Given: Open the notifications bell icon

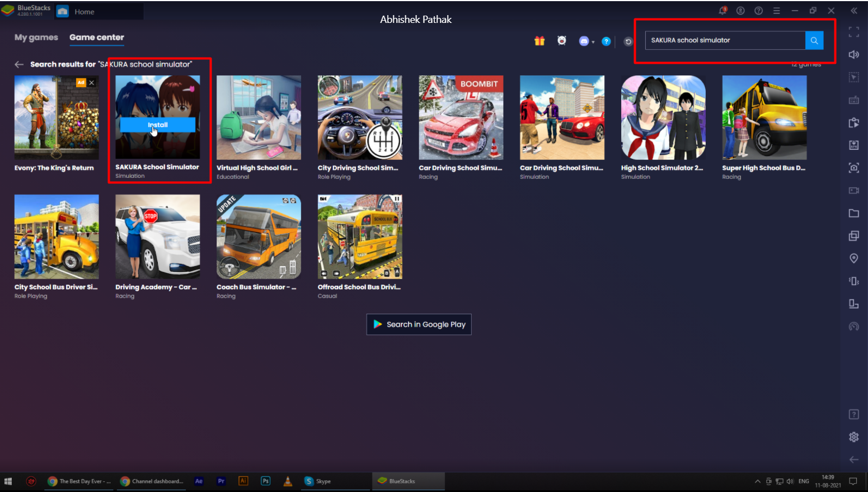Looking at the screenshot, I should pos(722,11).
